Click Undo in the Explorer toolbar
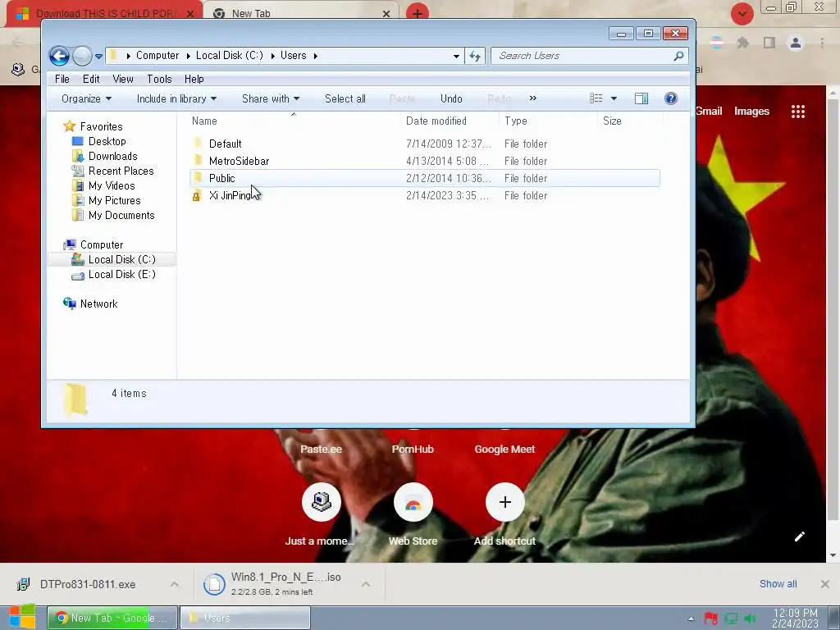The height and width of the screenshot is (630, 840). (451, 98)
